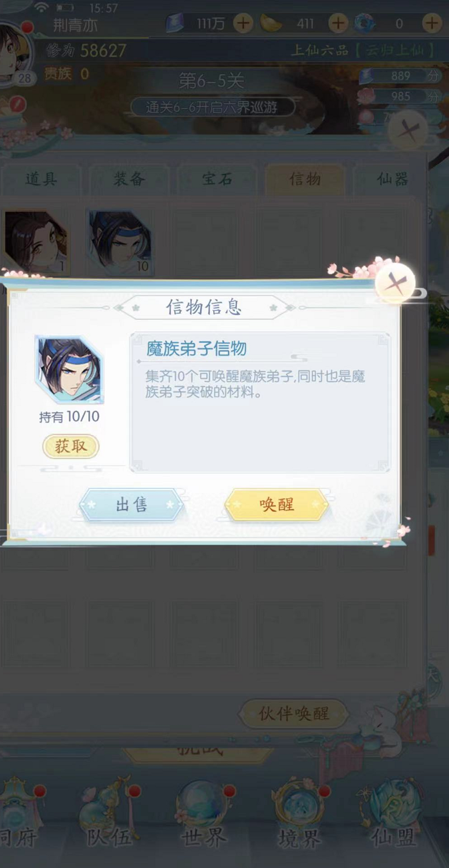
Task: Switch to the 仙器 tab
Action: 393,179
